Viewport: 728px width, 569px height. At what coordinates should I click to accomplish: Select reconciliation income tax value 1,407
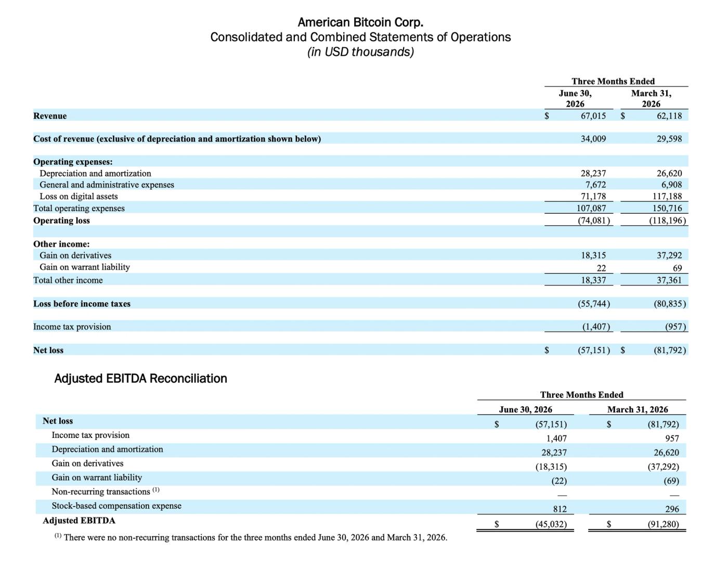coord(556,438)
